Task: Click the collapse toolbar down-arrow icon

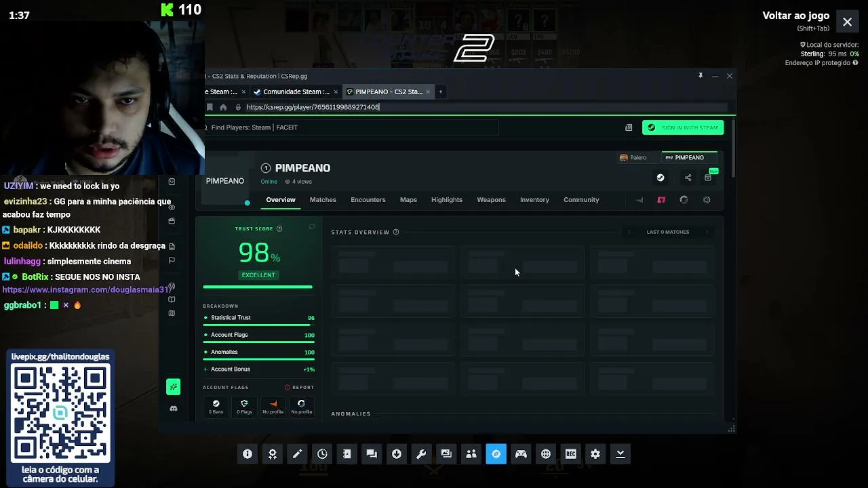Action: [620, 454]
